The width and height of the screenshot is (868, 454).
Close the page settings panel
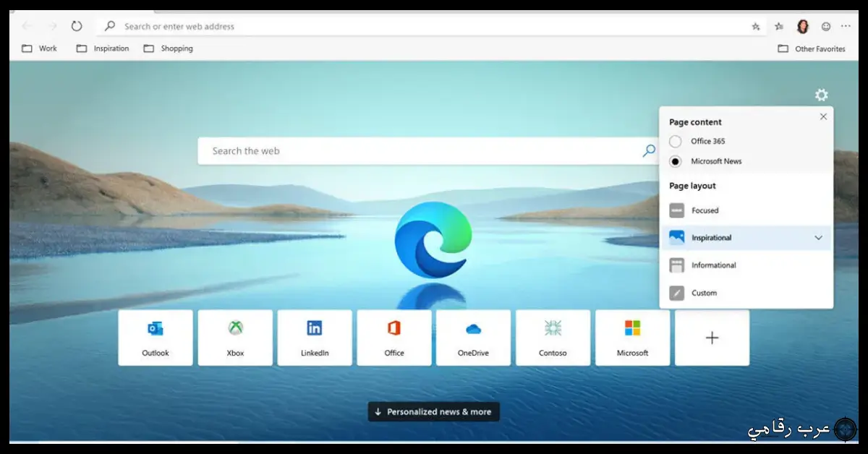pyautogui.click(x=823, y=116)
